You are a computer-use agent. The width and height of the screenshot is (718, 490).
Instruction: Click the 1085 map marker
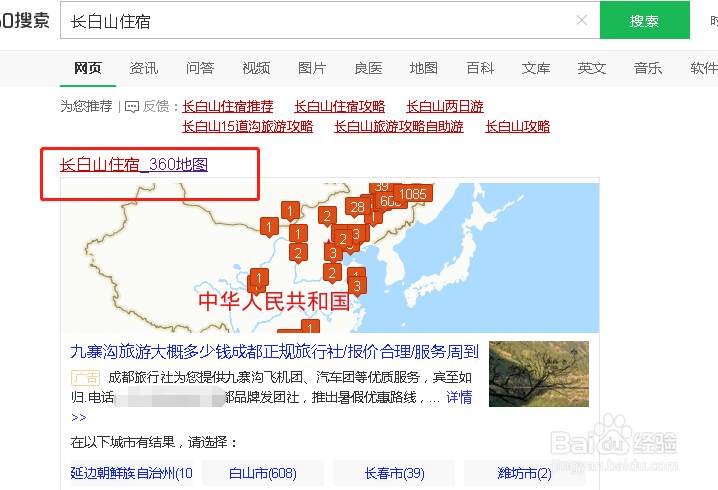coord(413,194)
